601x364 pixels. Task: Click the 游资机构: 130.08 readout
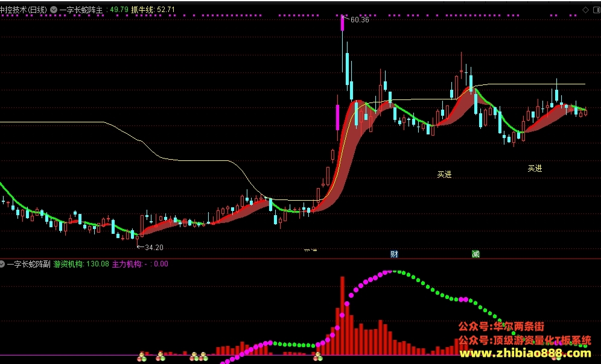[81, 264]
